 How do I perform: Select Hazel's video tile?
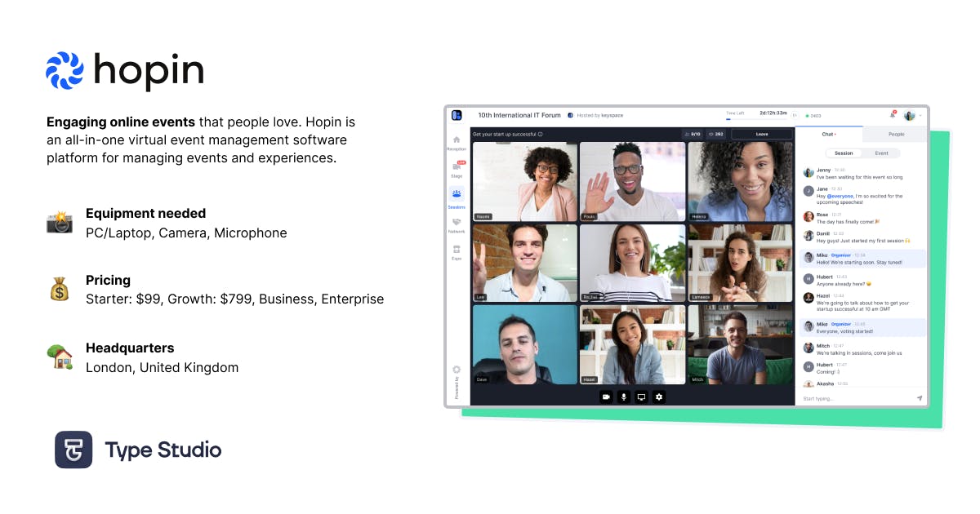pyautogui.click(x=632, y=344)
